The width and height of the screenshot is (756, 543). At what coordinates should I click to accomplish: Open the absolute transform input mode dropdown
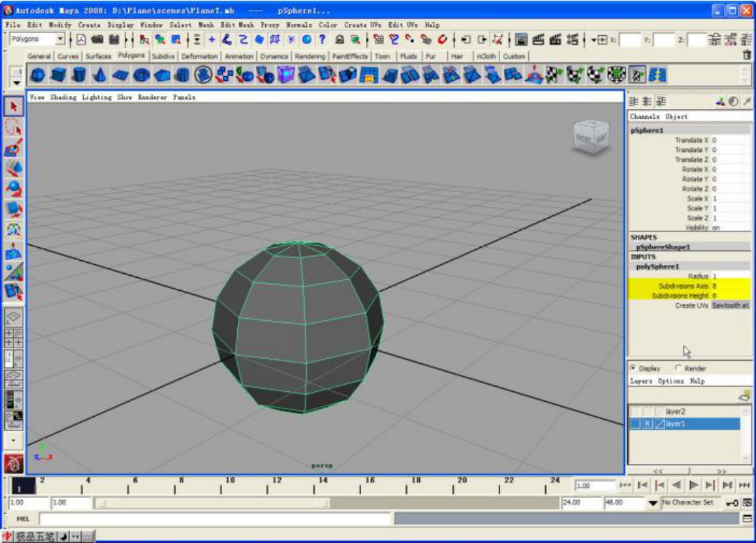(x=599, y=40)
